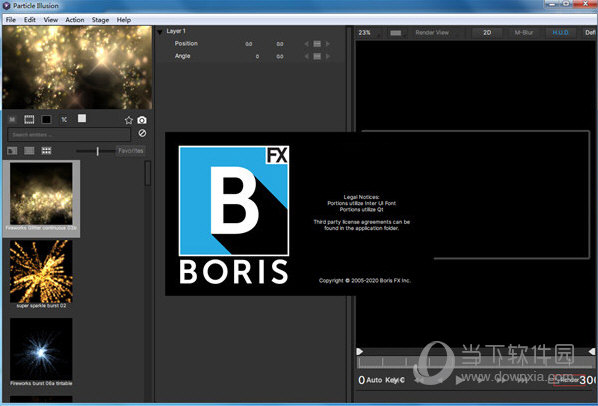Click the timeline ruler track
Screen dimensions: 598x406
pyautogui.click(x=475, y=362)
